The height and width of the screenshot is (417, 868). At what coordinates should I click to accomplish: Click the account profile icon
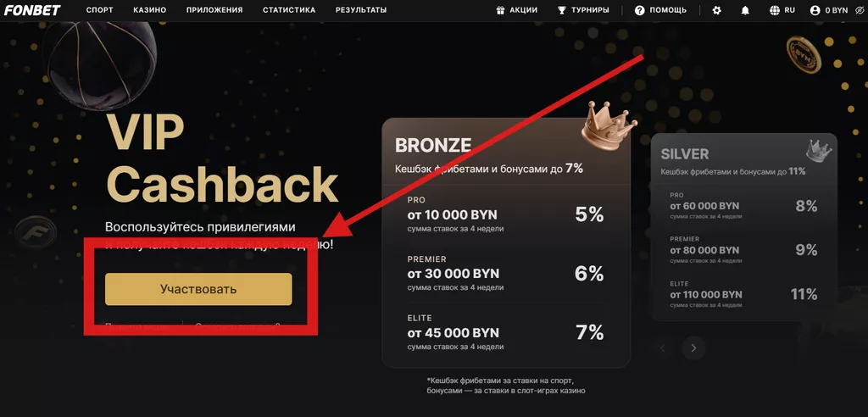[x=815, y=10]
